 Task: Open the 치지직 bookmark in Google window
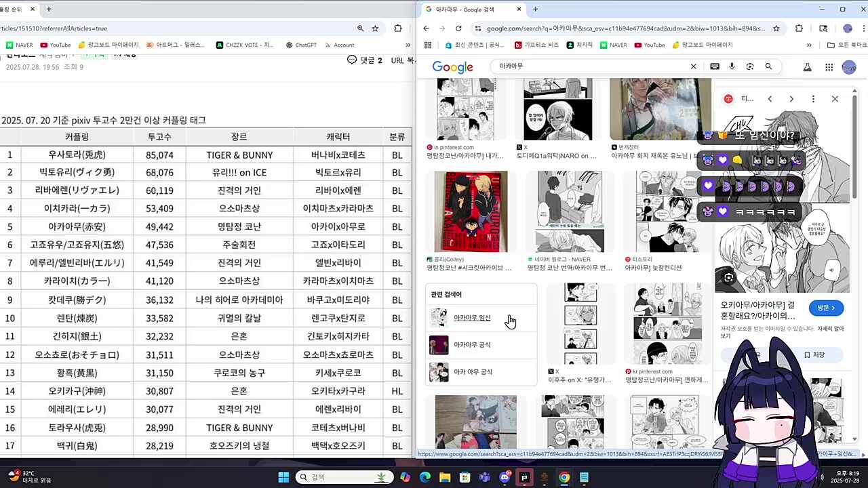point(579,45)
